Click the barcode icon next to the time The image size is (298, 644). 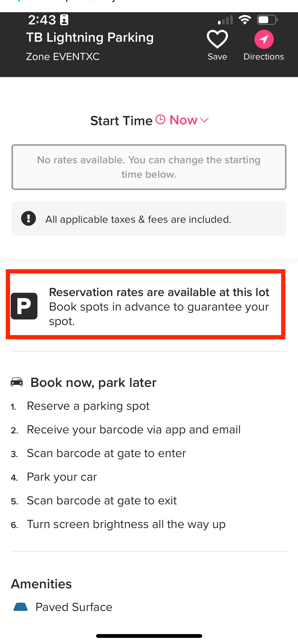pos(64,19)
